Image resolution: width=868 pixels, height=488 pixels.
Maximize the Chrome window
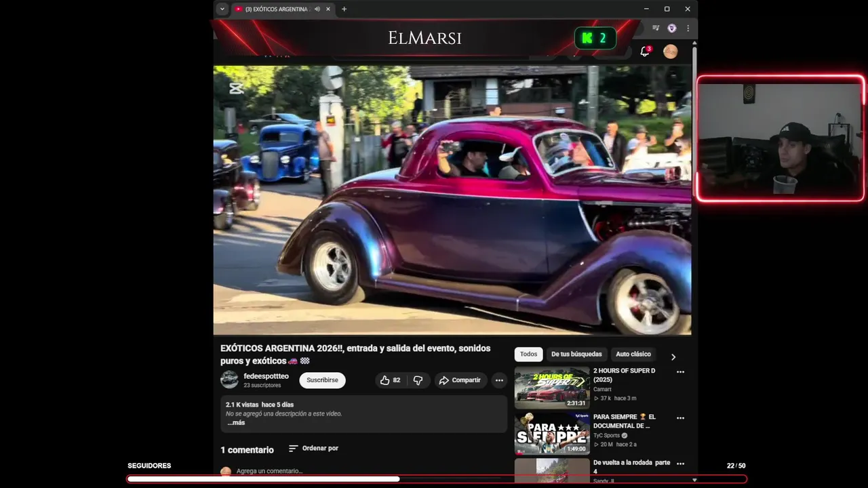point(667,9)
